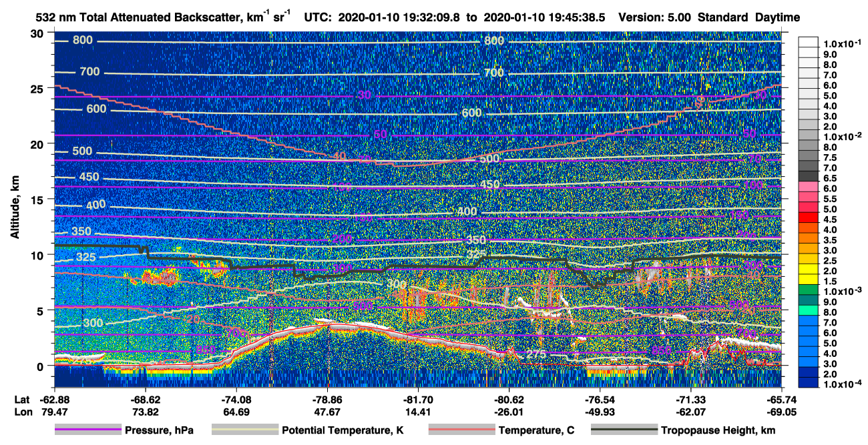
Task: Click the altitude axis tick label '0'
Action: [x=41, y=366]
